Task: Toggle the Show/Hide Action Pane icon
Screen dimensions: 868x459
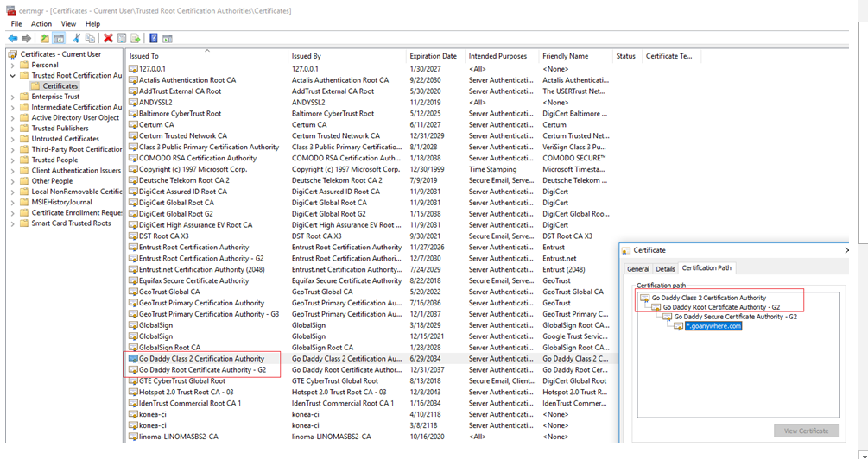Action: 168,38
